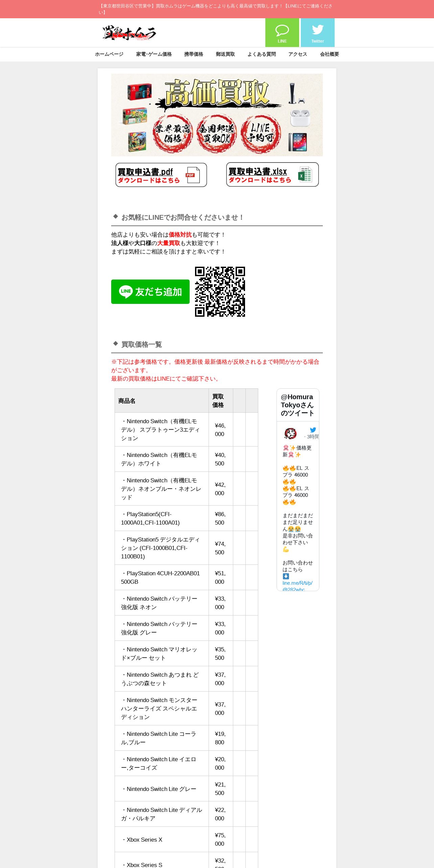
Task: Click red 価格対抗 text
Action: click(x=180, y=235)
